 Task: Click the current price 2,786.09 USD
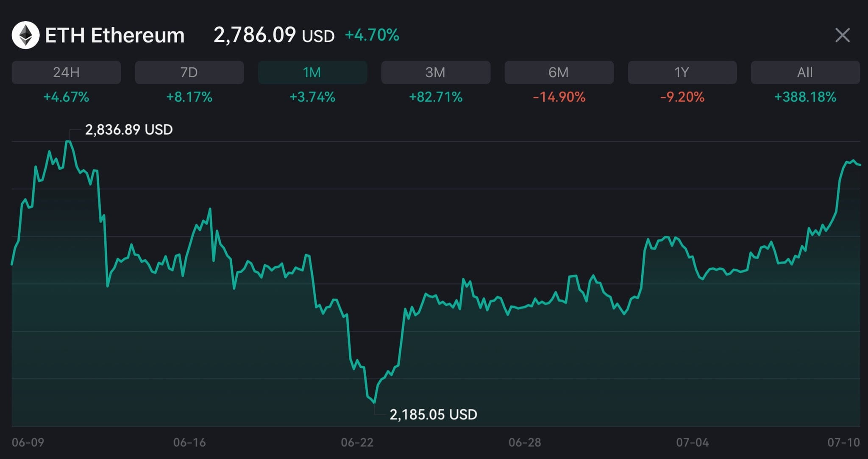pyautogui.click(x=274, y=35)
